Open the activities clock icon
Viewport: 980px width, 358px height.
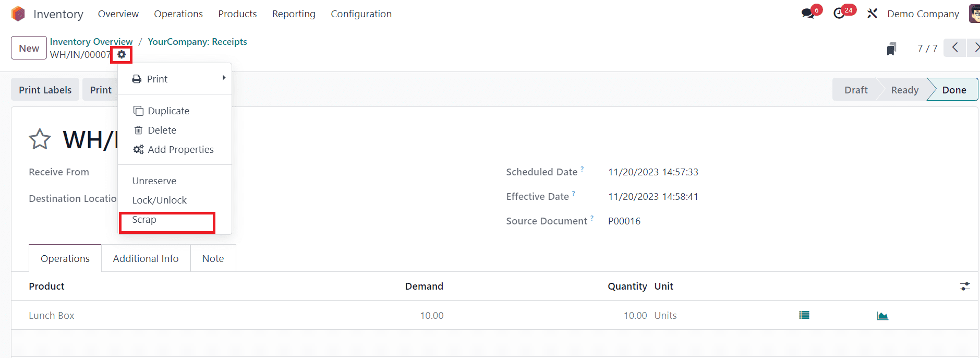coord(839,14)
